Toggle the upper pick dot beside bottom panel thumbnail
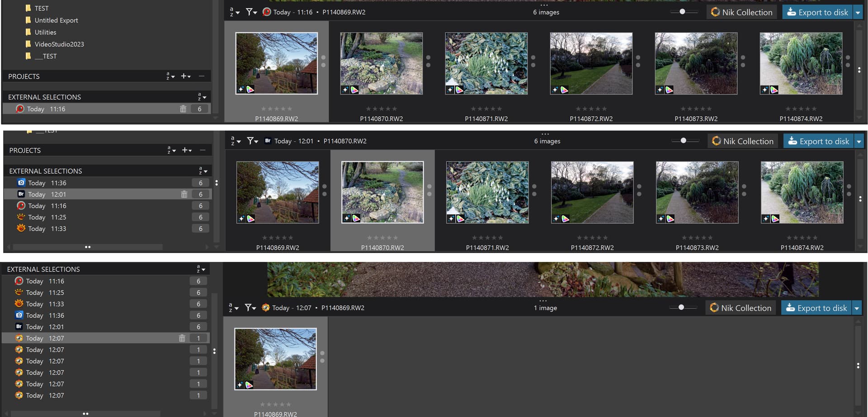The height and width of the screenshot is (417, 868). pos(322,353)
